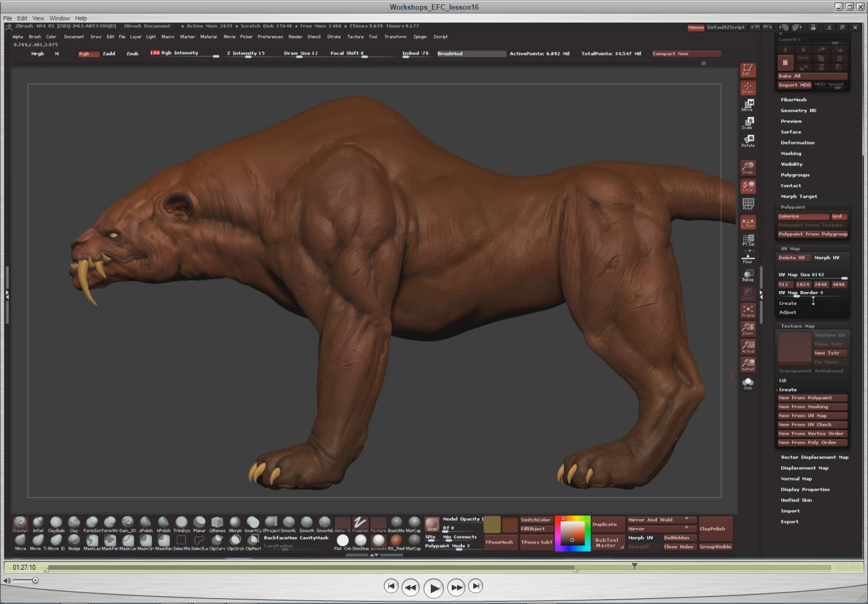Viewport: 868px width, 604px height.
Task: Adjust the Z Intensity slider
Action: coord(250,54)
